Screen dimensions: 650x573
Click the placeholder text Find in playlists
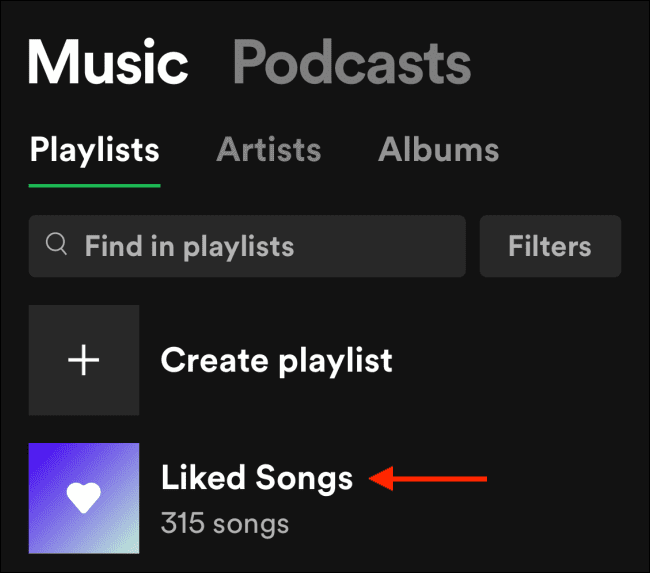click(x=189, y=245)
